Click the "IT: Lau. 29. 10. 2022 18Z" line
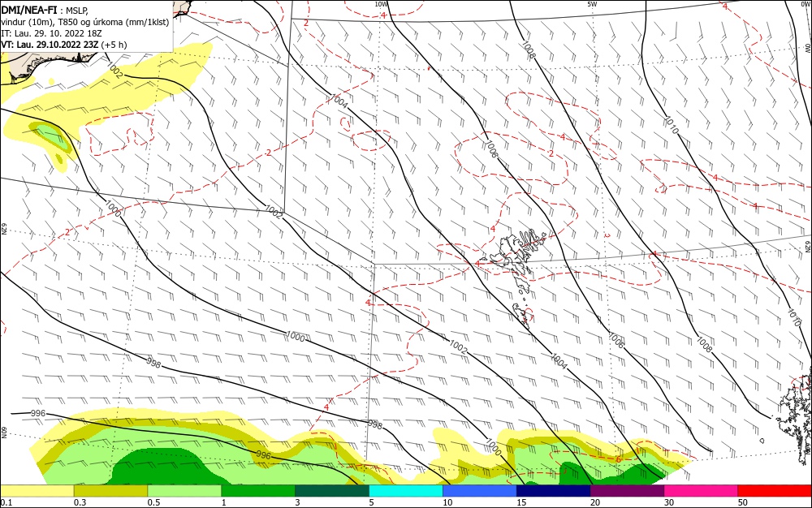This screenshot has height=508, width=812. (51, 33)
